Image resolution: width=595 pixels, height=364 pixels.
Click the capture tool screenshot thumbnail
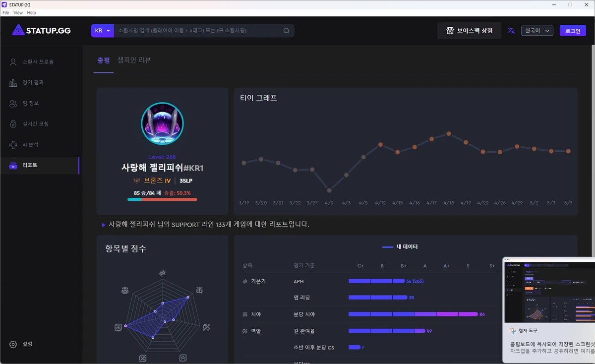coord(550,291)
